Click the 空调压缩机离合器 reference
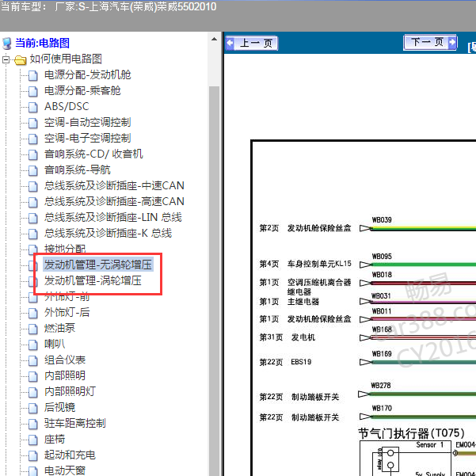 319,282
